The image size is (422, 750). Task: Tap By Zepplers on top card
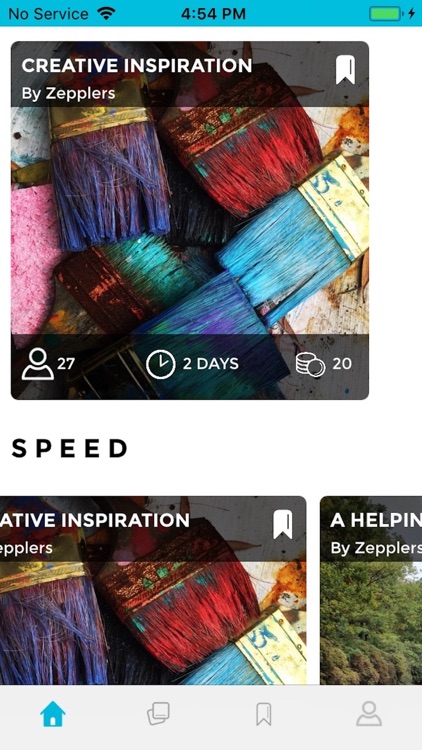pos(68,93)
